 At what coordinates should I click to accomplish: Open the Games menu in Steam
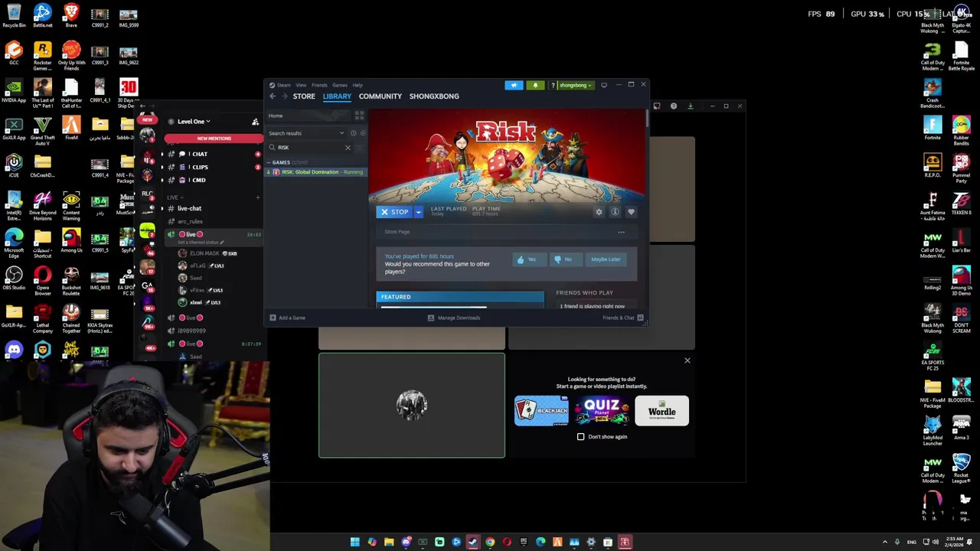pos(339,85)
